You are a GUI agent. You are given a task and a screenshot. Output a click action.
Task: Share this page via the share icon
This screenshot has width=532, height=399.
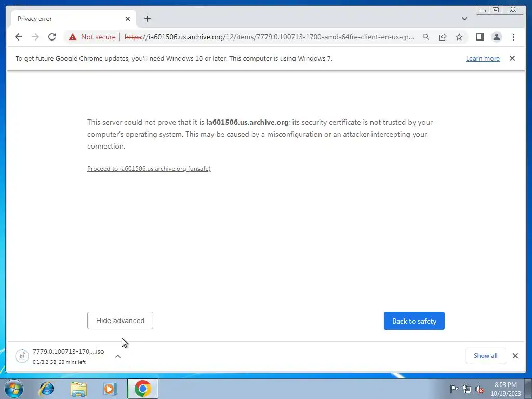point(443,37)
